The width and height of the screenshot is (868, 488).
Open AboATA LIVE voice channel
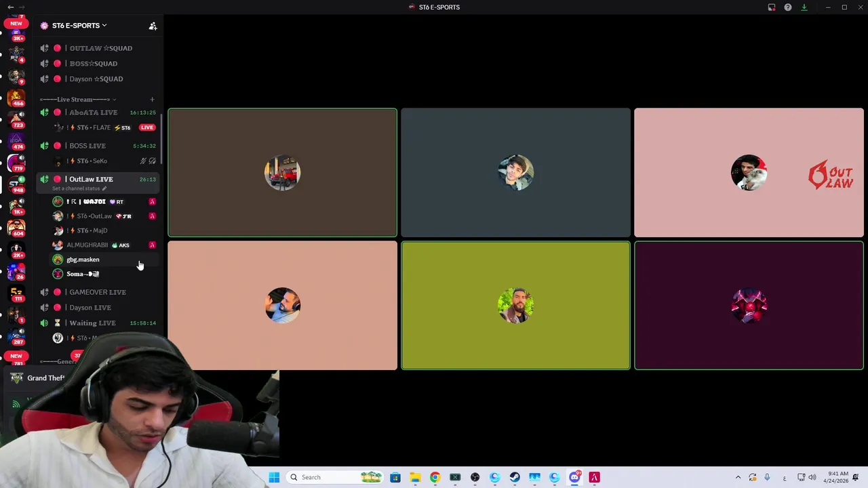point(98,113)
